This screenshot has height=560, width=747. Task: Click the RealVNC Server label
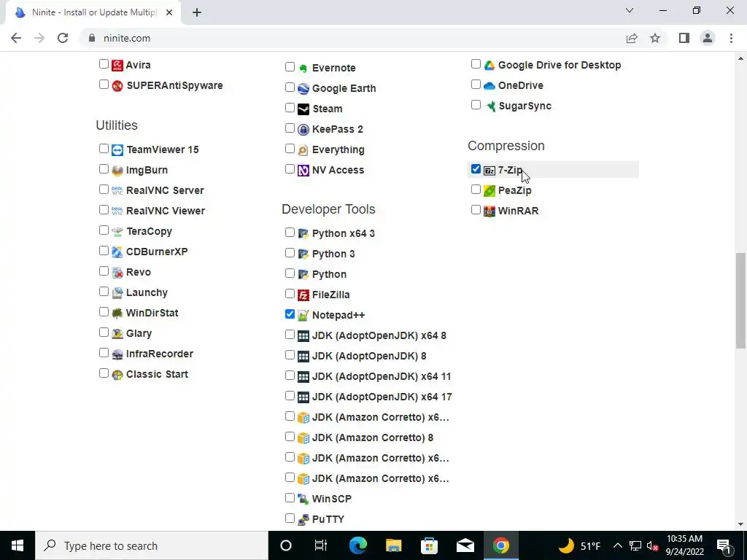coord(165,190)
